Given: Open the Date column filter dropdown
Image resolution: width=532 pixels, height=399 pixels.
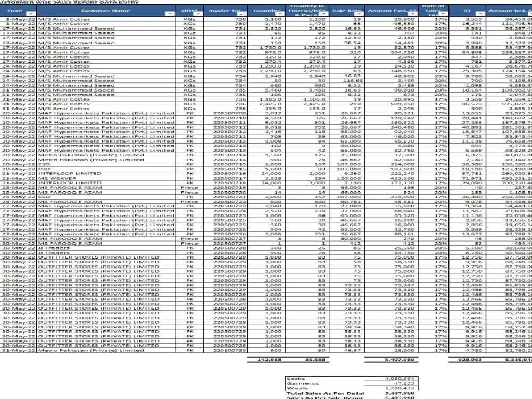Looking at the screenshot, I should [x=31, y=14].
